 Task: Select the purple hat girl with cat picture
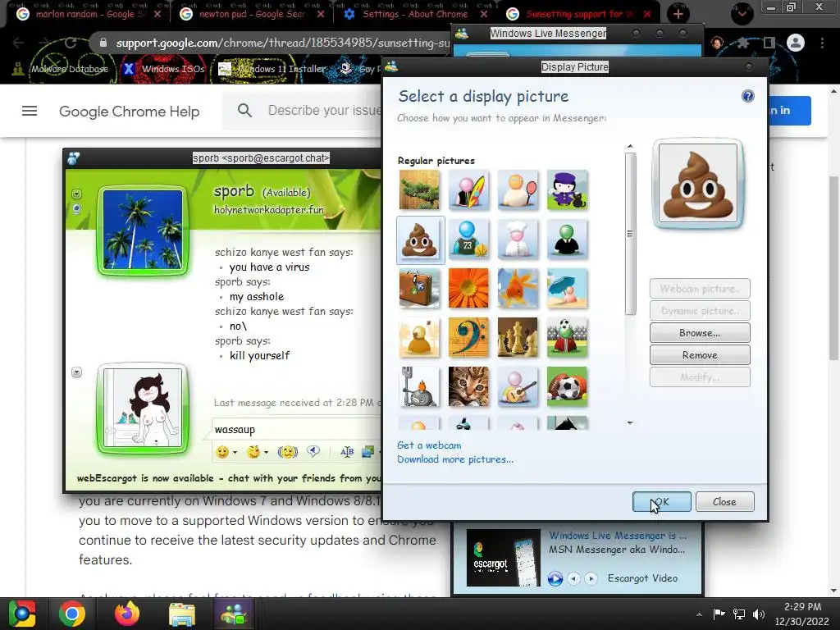[567, 189]
